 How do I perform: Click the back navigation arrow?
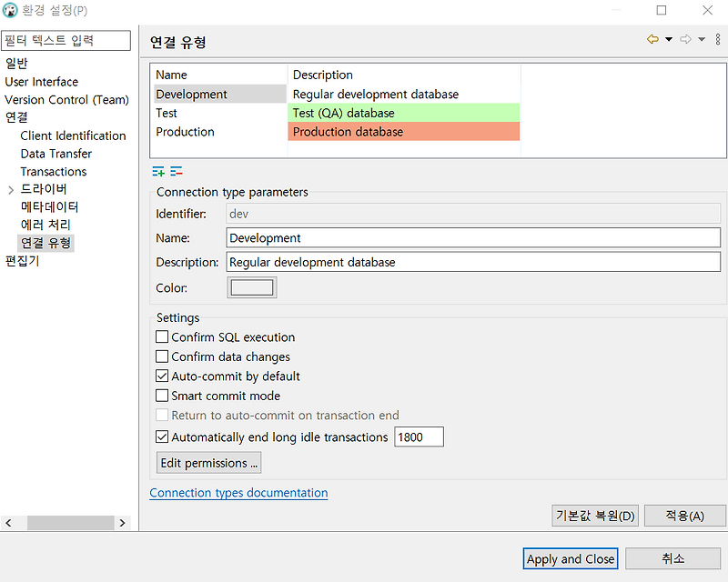(x=652, y=39)
